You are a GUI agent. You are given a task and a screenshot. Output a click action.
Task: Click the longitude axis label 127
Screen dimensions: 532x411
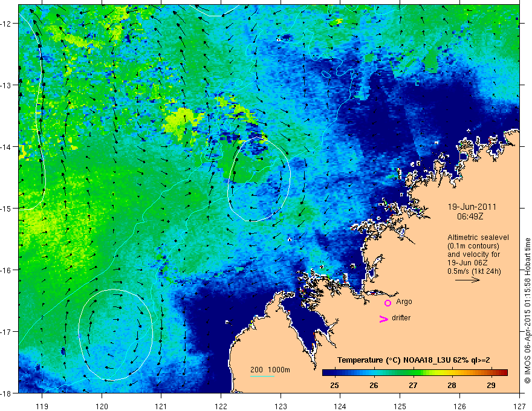pyautogui.click(x=519, y=406)
